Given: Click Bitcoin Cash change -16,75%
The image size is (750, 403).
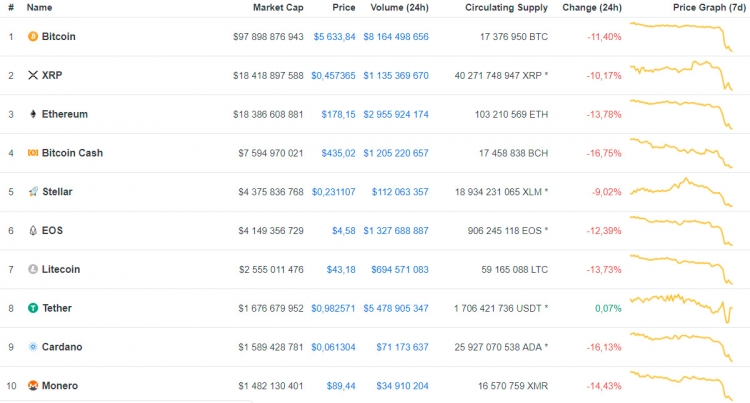Looking at the screenshot, I should [604, 153].
